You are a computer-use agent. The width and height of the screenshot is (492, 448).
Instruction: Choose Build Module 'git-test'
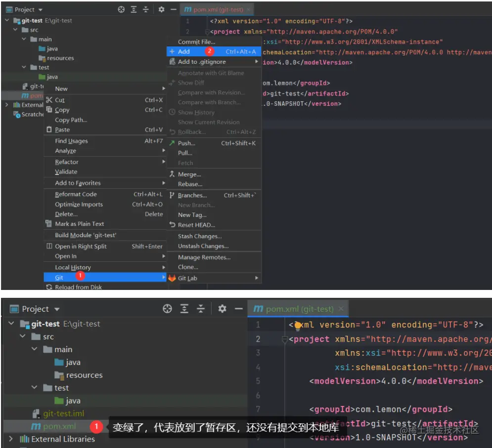[105, 235]
